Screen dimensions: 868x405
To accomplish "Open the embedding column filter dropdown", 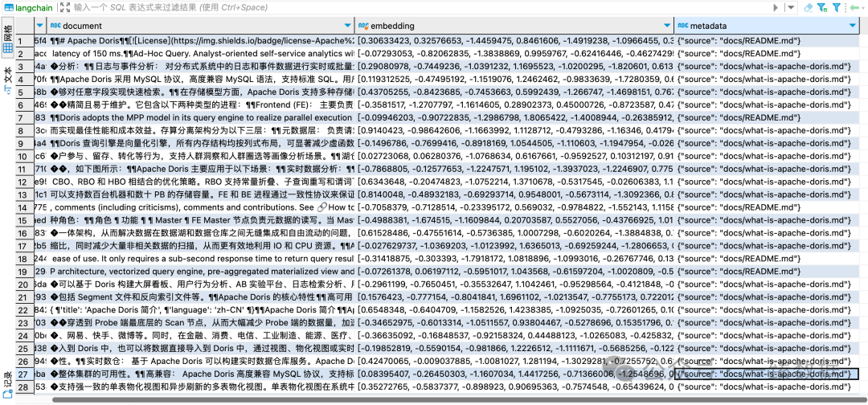I will pyautogui.click(x=666, y=26).
